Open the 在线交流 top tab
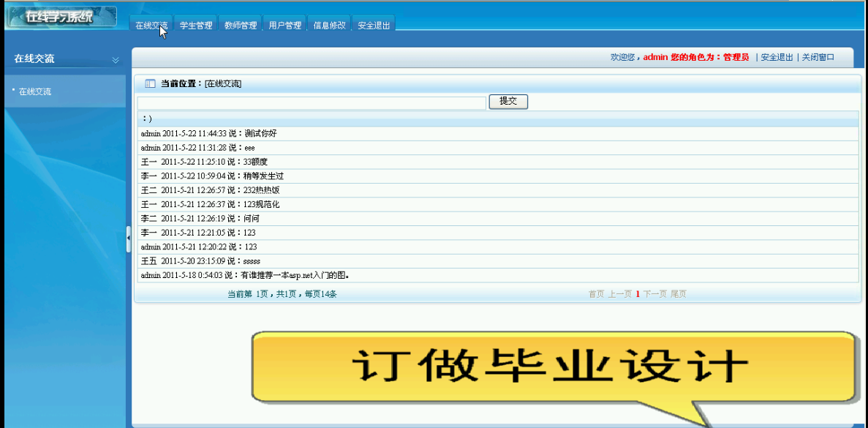 pyautogui.click(x=151, y=25)
